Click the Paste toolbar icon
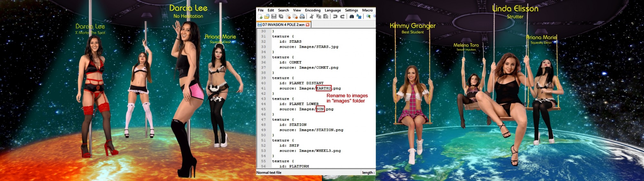This screenshot has height=181, width=644. tap(326, 16)
